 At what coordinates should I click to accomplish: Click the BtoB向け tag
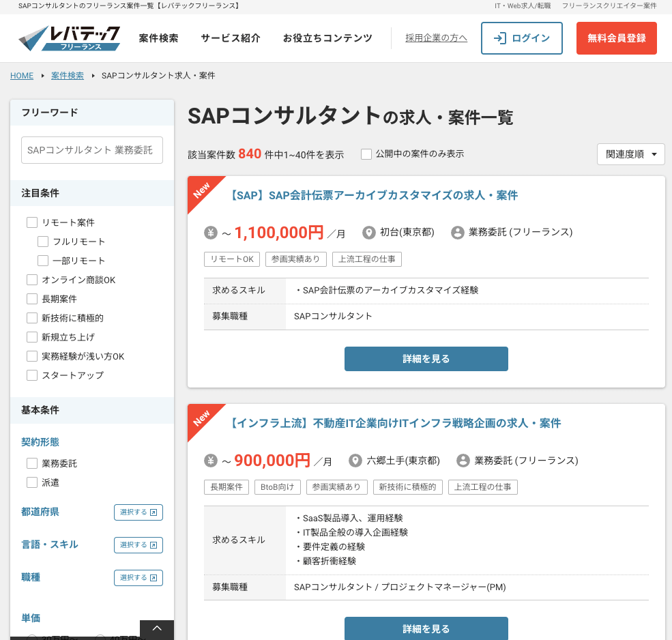click(x=278, y=487)
